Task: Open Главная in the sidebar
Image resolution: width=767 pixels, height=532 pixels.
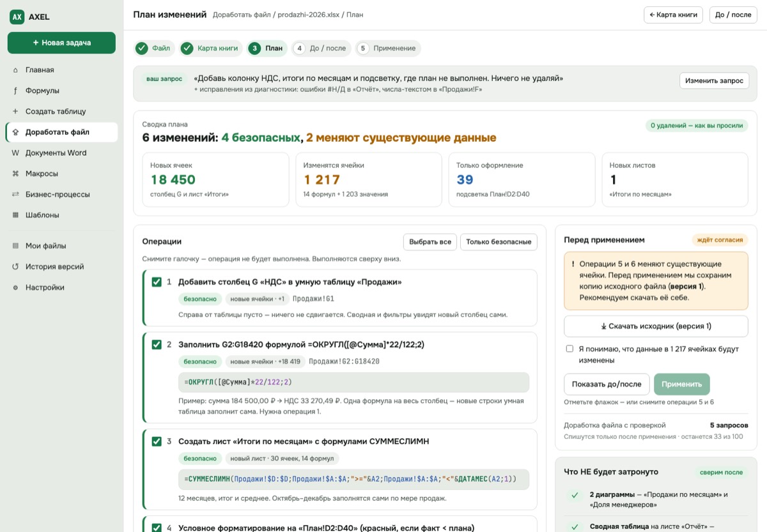Action: click(x=61, y=70)
